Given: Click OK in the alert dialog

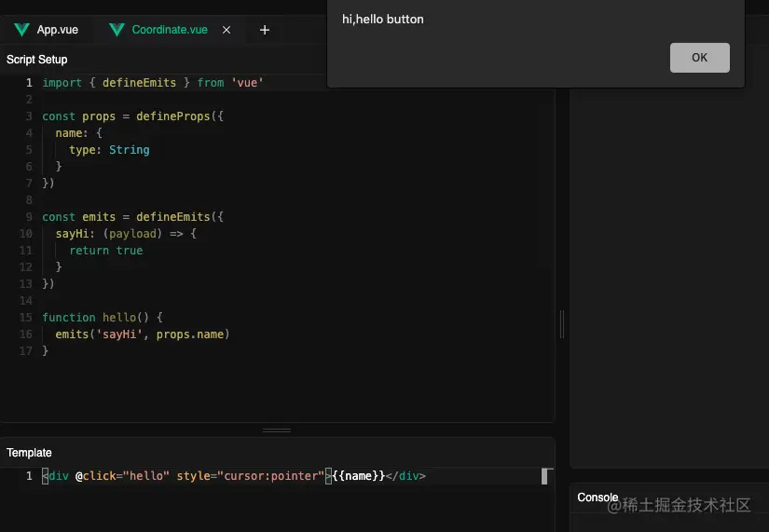Looking at the screenshot, I should pos(699,58).
